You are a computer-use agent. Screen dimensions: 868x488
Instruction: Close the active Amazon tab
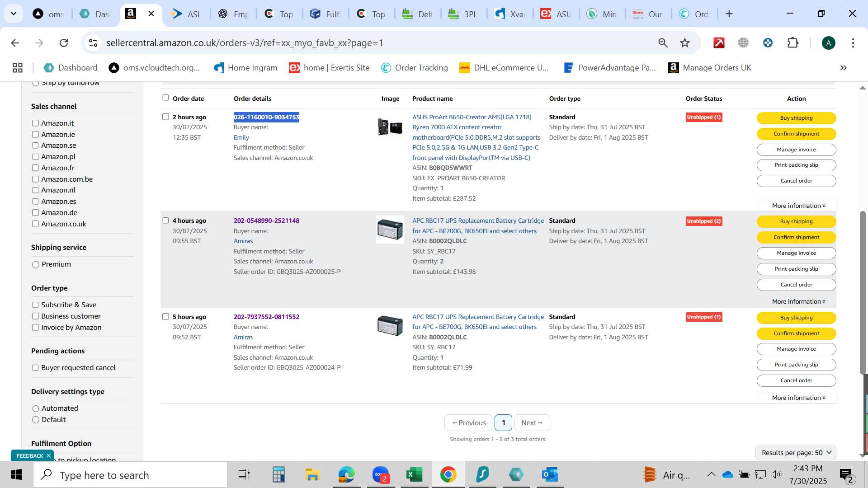point(151,14)
